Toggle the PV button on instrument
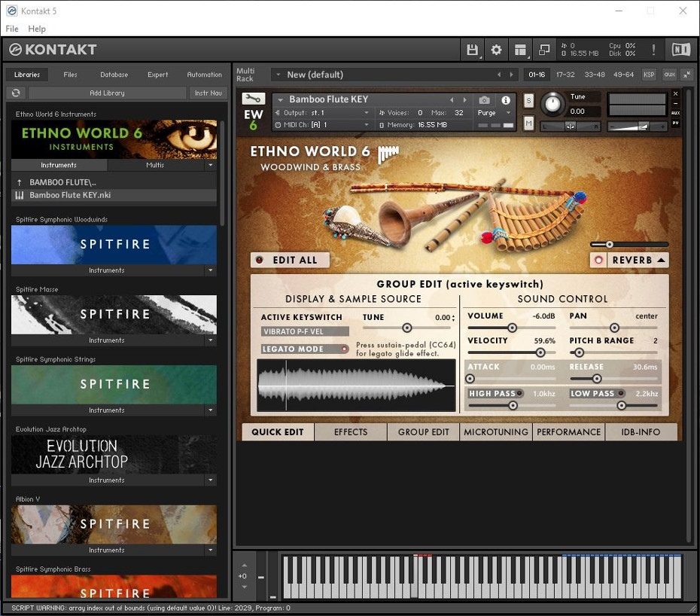Viewport: 700px width, 616px height. pyautogui.click(x=675, y=123)
